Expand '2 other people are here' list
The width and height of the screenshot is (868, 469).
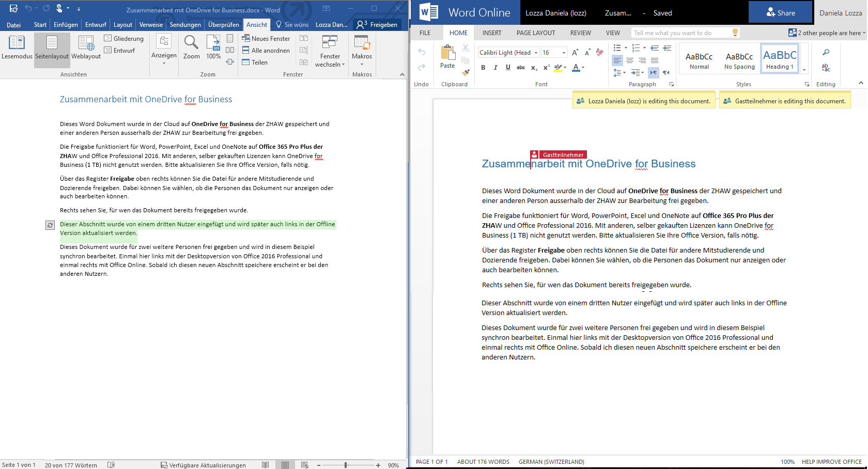pyautogui.click(x=827, y=33)
